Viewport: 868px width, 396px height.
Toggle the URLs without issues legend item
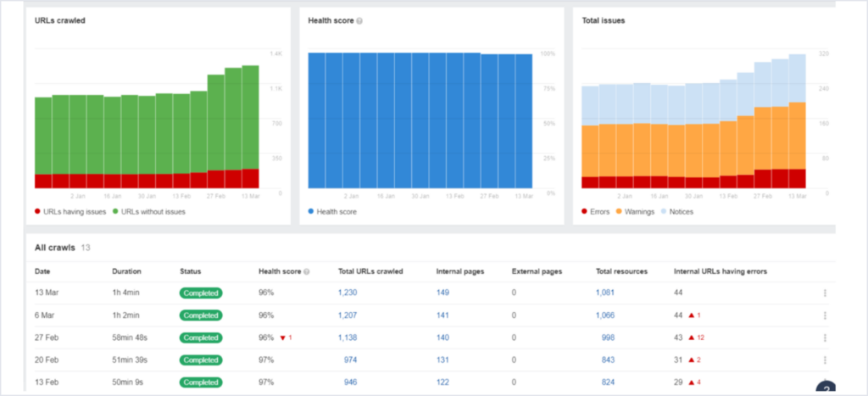click(148, 211)
